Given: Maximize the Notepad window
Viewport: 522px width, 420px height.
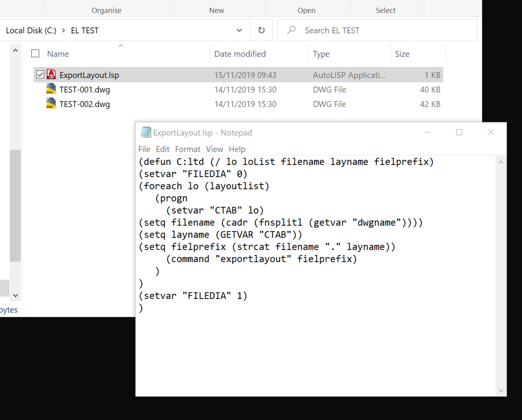Looking at the screenshot, I should pyautogui.click(x=459, y=132).
